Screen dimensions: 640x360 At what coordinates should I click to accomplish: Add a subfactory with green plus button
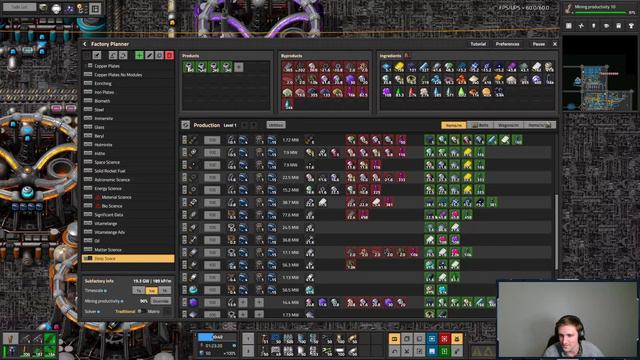[139, 55]
